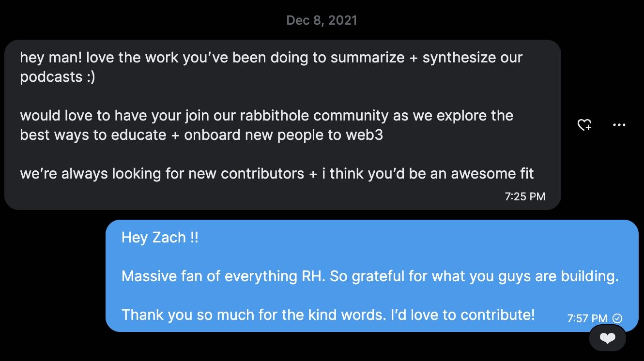Expand the reaction picker for Zach's message
644x361 pixels.
584,125
